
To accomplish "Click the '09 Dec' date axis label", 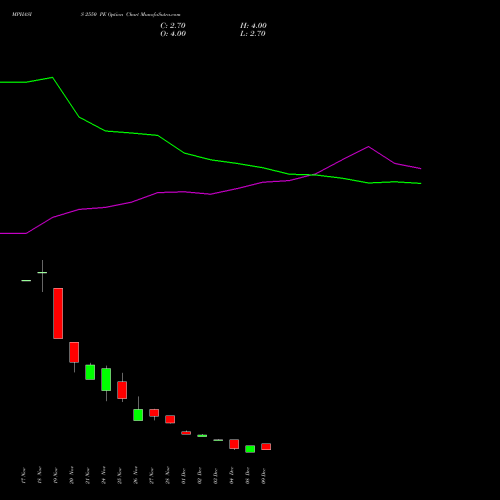I will point(263,476).
